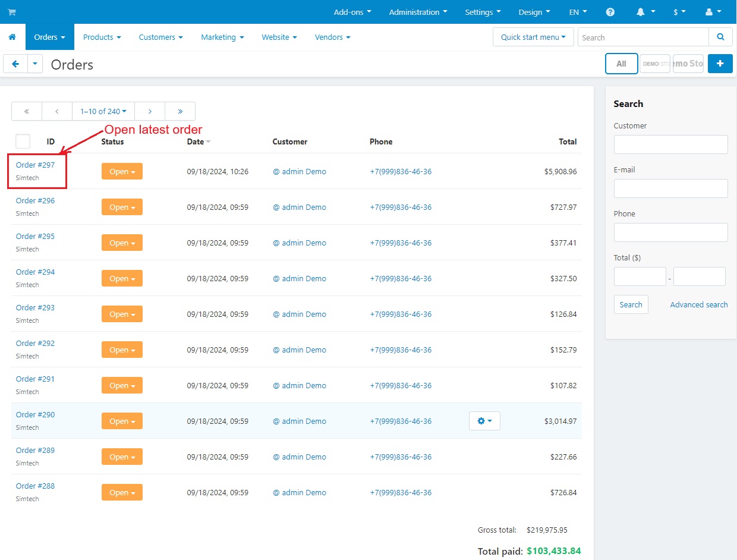
Task: Open the EN language selector
Action: pyautogui.click(x=578, y=12)
